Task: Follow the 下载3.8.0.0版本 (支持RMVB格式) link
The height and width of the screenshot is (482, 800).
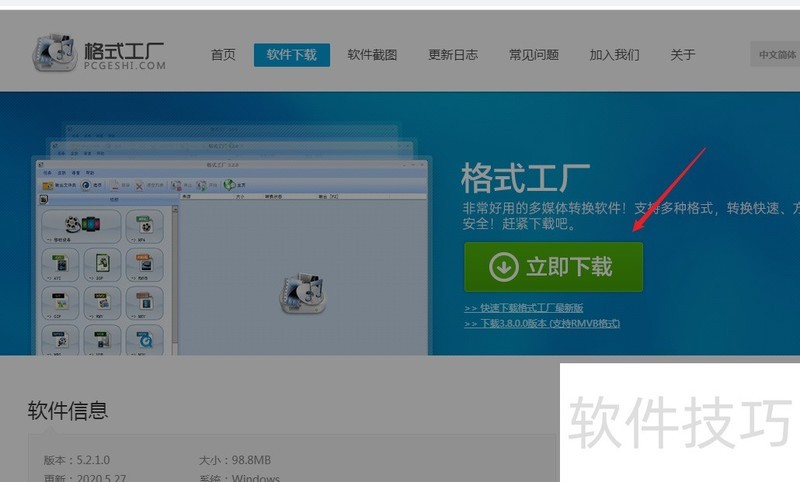Action: pos(542,323)
